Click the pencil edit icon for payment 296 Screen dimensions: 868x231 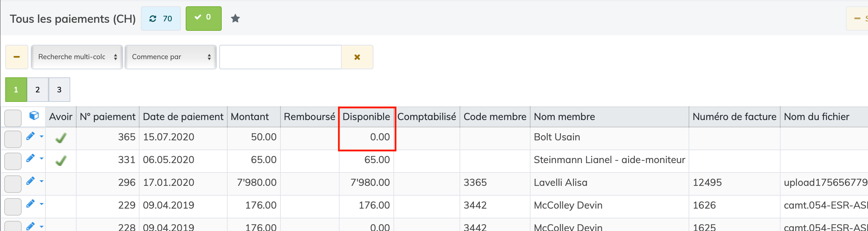(x=30, y=181)
